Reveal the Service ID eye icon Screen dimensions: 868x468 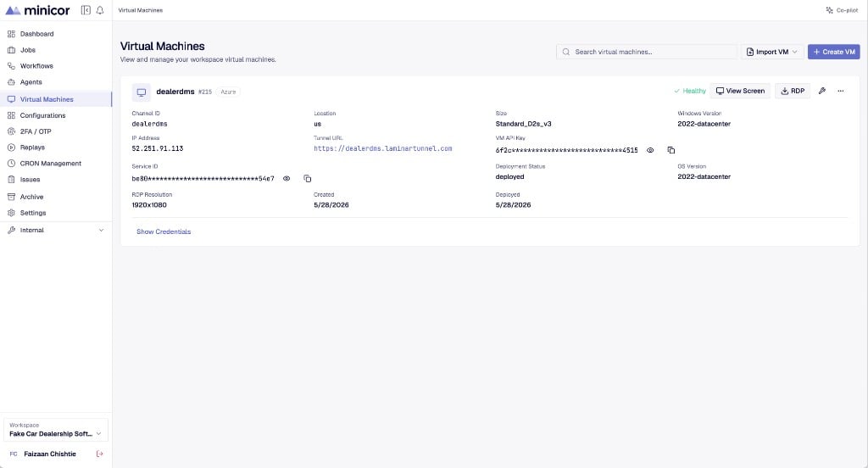(x=287, y=178)
